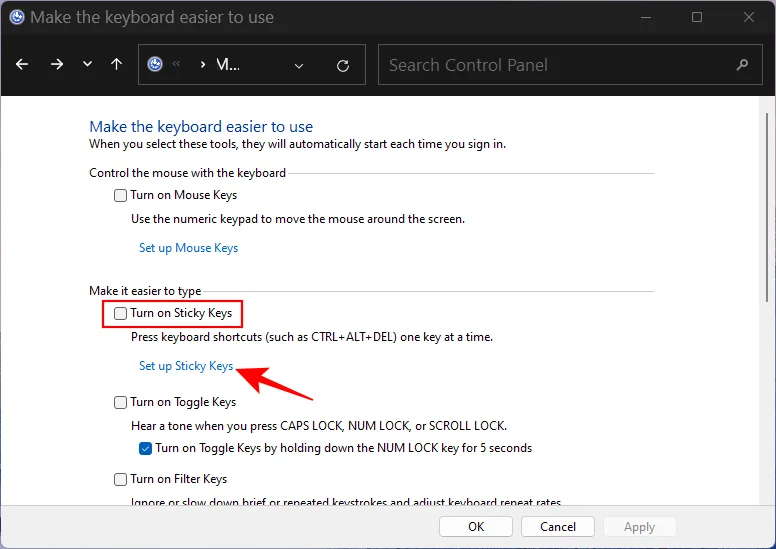
Task: Select the M... breadcrumb path item
Action: click(228, 64)
